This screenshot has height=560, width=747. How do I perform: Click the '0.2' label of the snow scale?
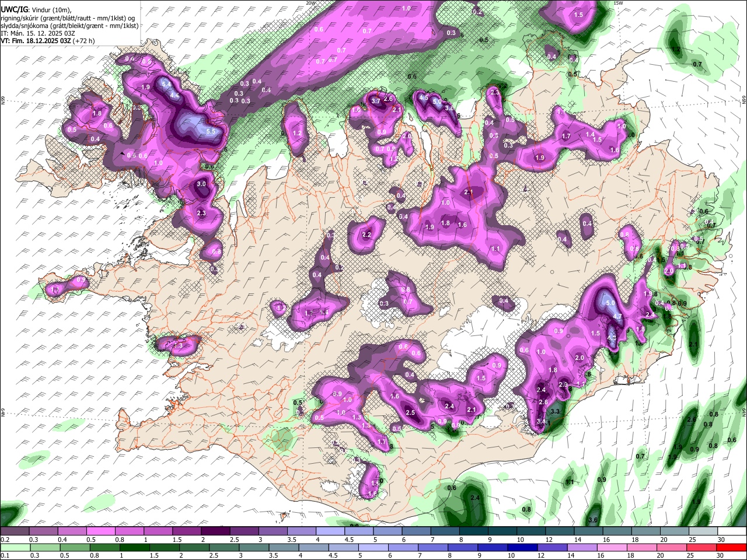5,539
